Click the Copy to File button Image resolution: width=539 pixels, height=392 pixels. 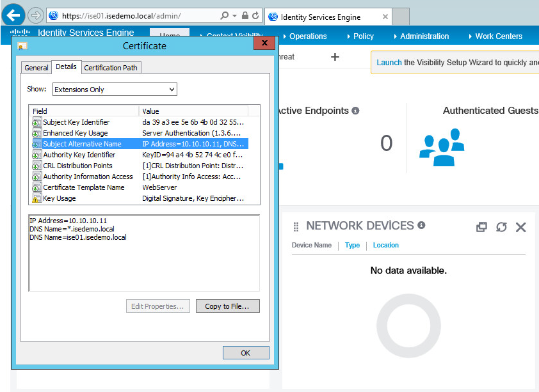coord(227,306)
